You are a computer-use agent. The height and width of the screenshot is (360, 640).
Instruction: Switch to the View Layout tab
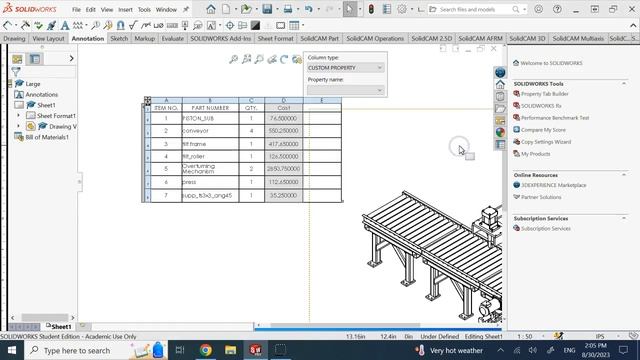pos(49,38)
